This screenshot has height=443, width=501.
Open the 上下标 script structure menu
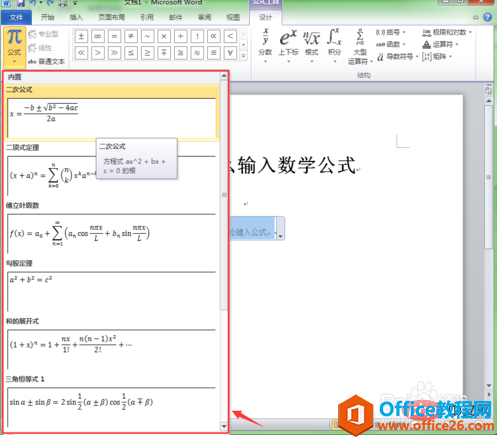pyautogui.click(x=288, y=46)
